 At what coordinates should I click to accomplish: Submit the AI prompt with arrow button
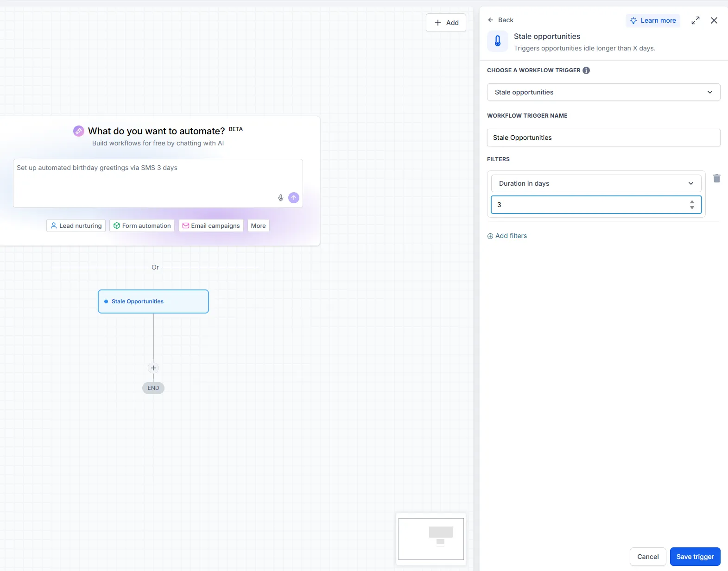click(x=294, y=198)
